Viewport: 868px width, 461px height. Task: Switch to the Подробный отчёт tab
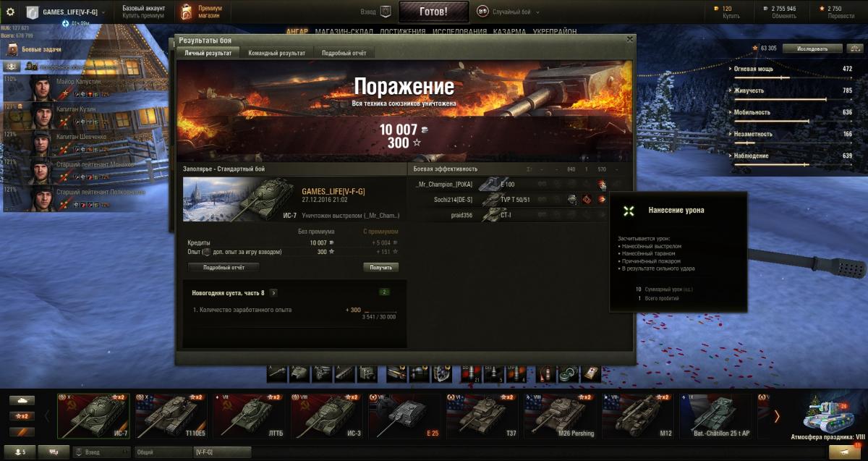pos(344,53)
